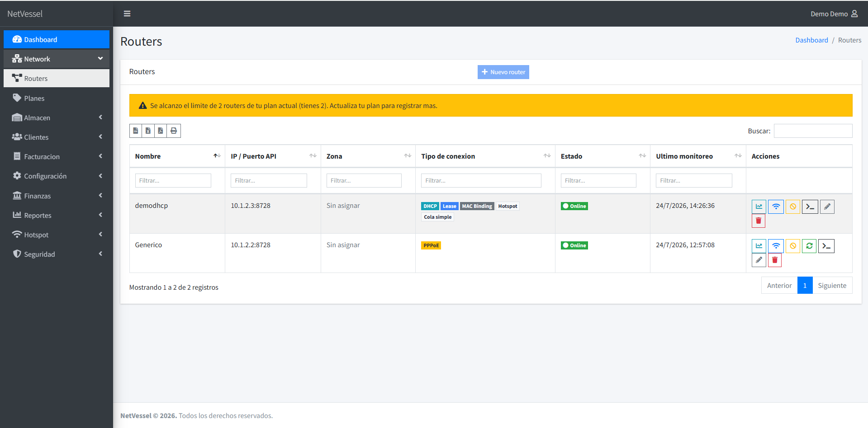The image size is (868, 428).
Task: Edit the Generico router
Action: (x=759, y=260)
